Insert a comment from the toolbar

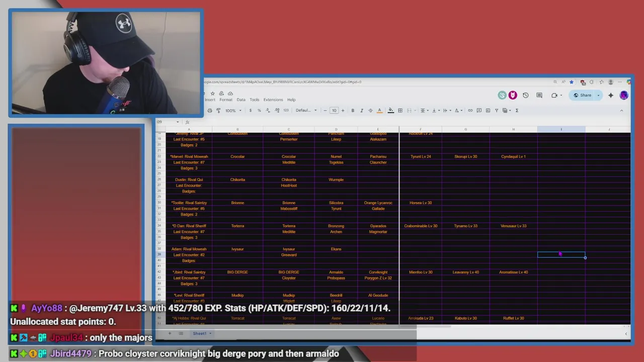click(479, 111)
